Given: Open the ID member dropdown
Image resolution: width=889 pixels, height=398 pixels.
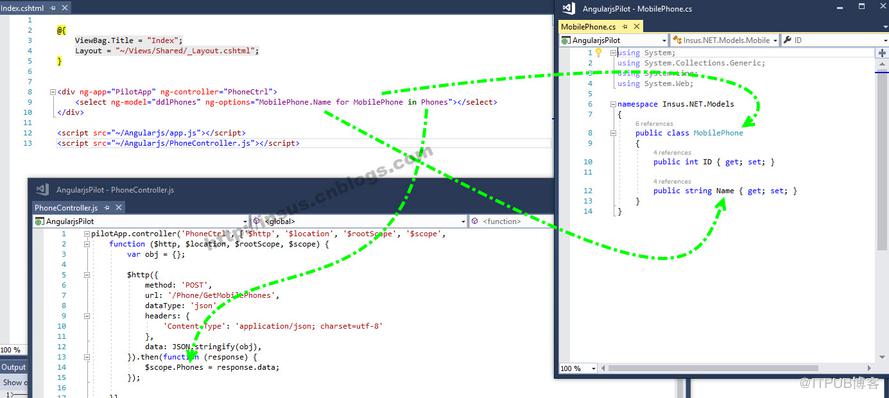Looking at the screenshot, I should (x=835, y=40).
